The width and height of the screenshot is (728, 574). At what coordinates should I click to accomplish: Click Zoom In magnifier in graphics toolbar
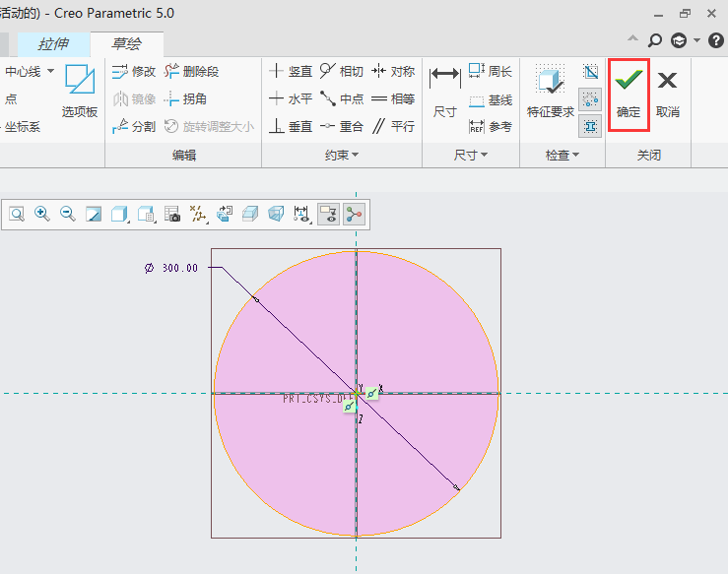(x=42, y=214)
